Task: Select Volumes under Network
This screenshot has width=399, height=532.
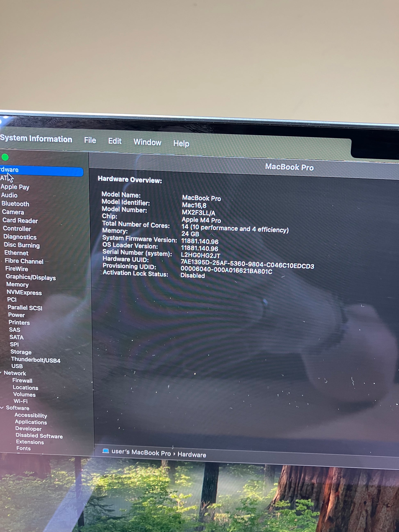Action: tap(24, 394)
